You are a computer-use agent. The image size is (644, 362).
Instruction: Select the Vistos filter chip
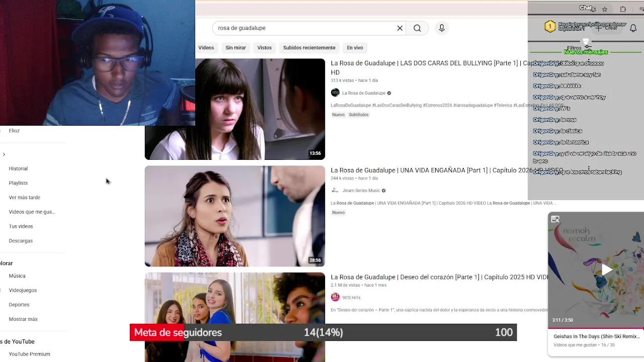[x=264, y=48]
